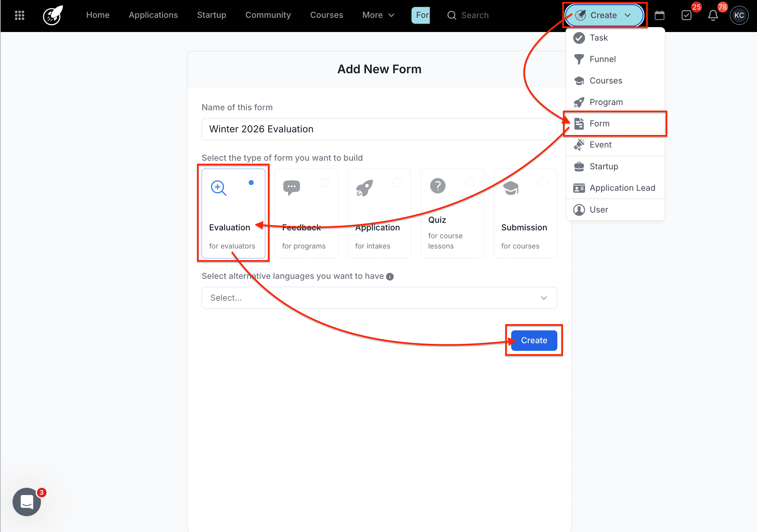This screenshot has height=532, width=757.
Task: Open tasks via the checkmark icon showing 25
Action: pyautogui.click(x=687, y=15)
